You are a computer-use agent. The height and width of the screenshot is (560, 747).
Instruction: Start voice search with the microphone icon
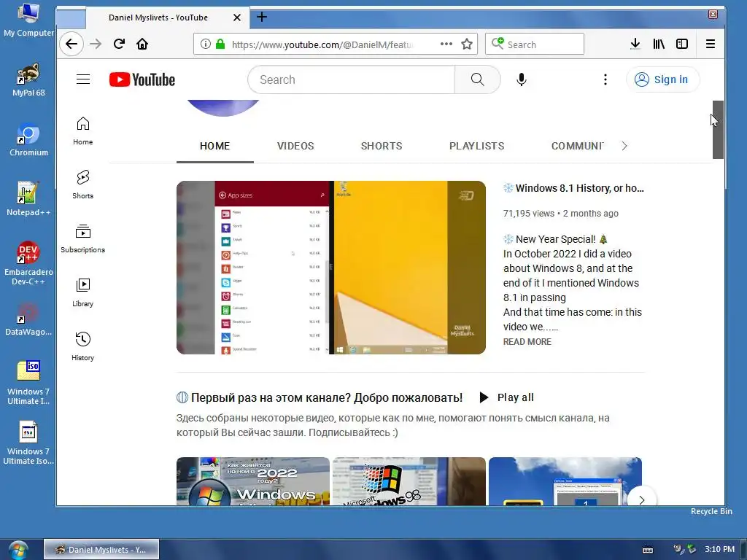click(522, 79)
